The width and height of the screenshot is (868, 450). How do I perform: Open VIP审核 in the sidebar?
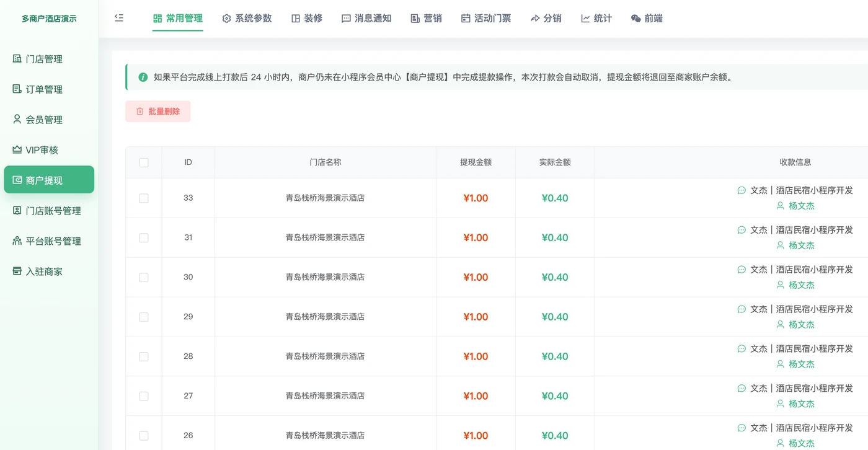point(49,149)
